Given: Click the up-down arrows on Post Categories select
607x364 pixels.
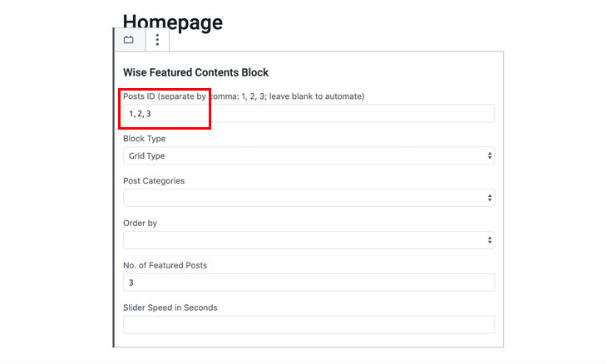Looking at the screenshot, I should pos(490,198).
